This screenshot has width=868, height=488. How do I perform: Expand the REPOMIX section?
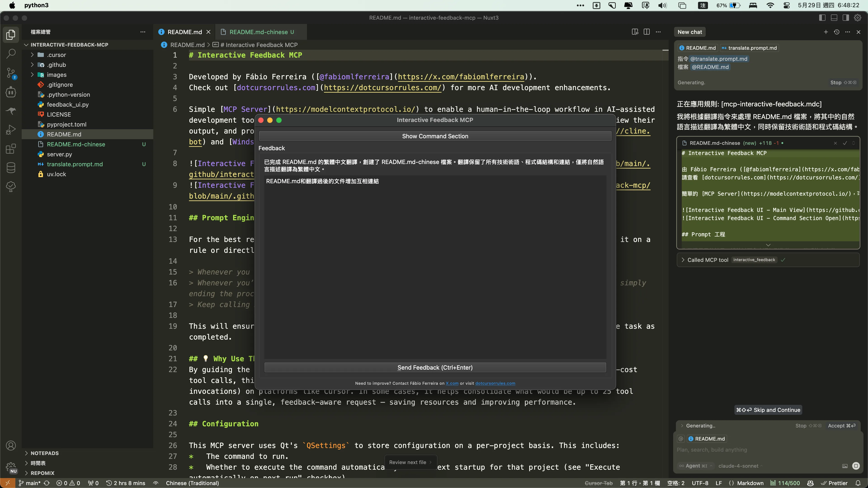pos(42,473)
